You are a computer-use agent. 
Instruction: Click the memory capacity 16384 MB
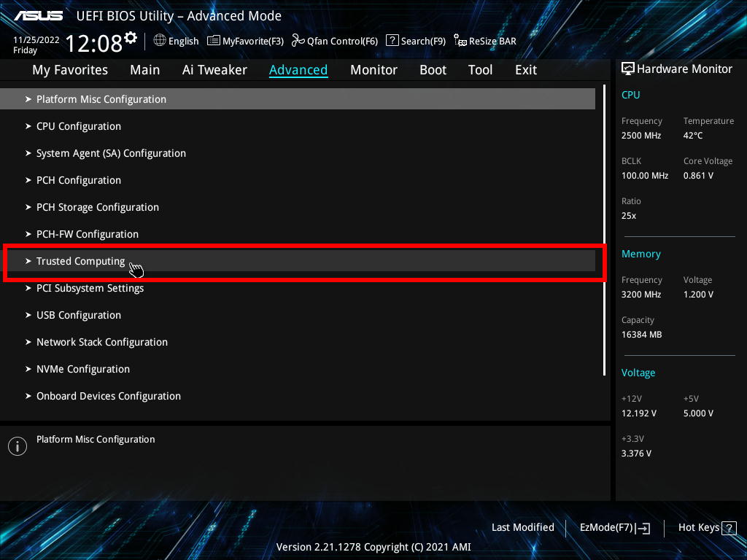click(642, 334)
